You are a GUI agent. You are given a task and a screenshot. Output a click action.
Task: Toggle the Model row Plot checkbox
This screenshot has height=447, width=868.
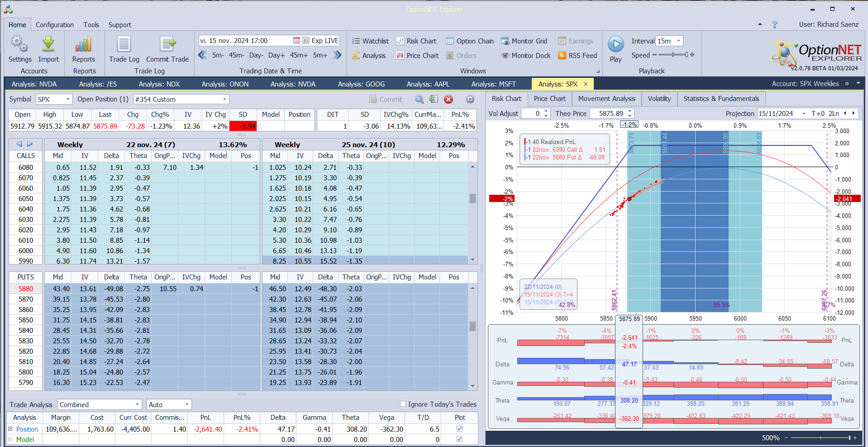coord(460,439)
